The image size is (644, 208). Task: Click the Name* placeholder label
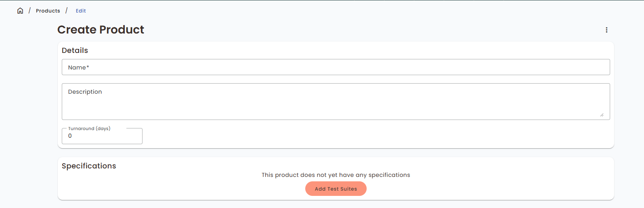click(77, 67)
